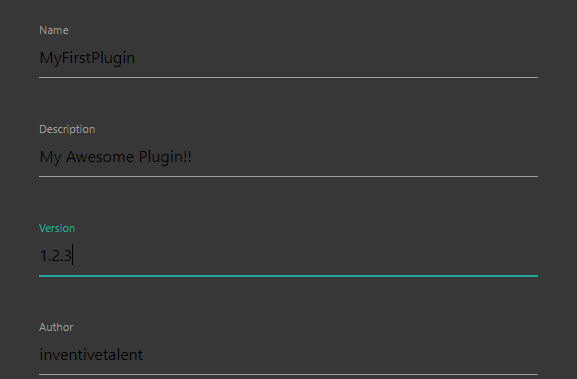This screenshot has width=577, height=379.
Task: Click the Author input field
Action: (288, 355)
